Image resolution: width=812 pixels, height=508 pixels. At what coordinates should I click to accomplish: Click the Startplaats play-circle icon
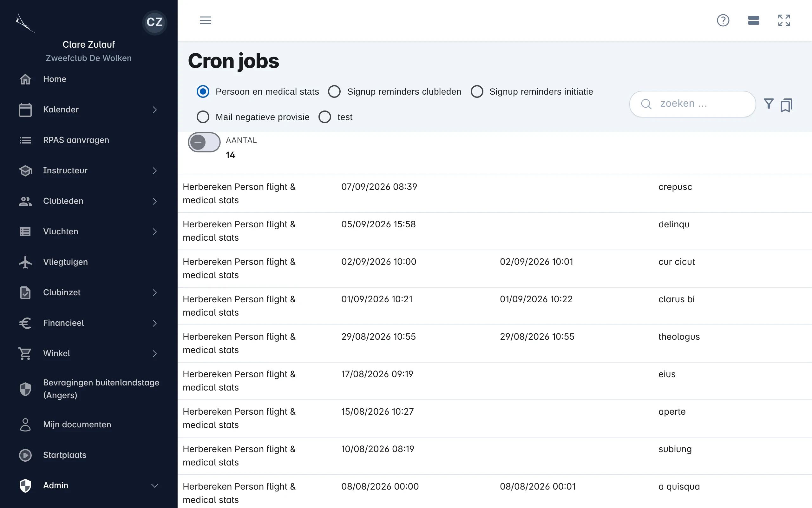click(25, 455)
